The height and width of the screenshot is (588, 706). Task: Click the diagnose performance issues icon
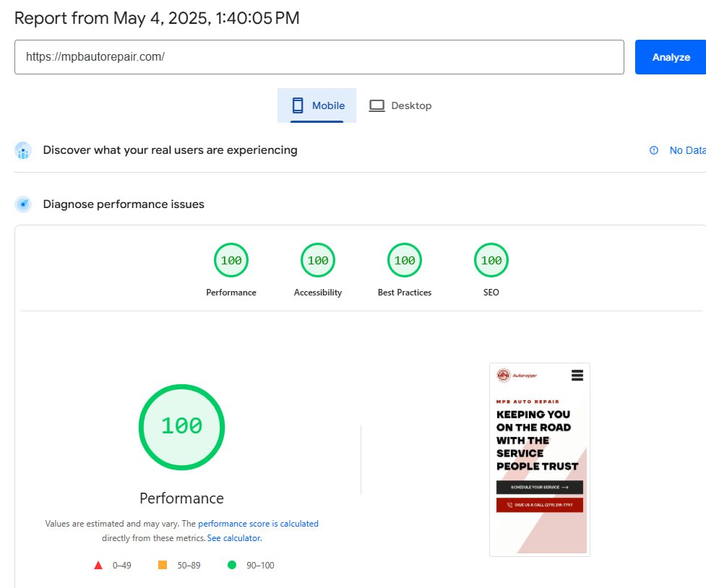click(23, 204)
